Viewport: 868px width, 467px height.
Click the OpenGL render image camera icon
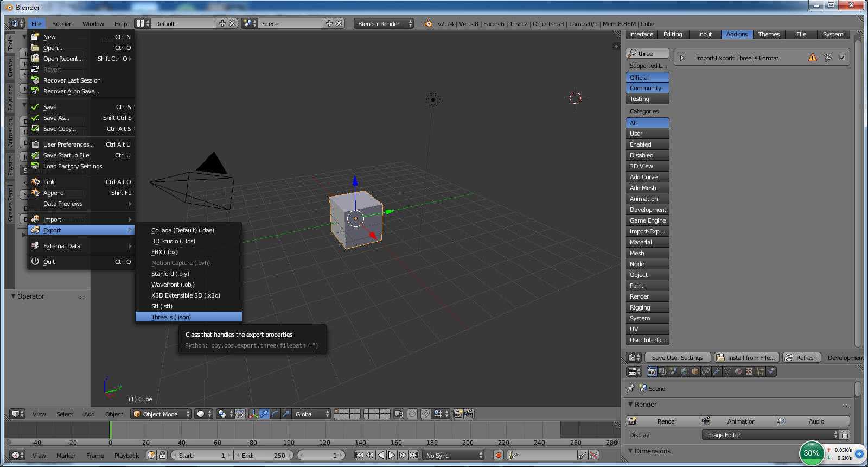pos(458,414)
